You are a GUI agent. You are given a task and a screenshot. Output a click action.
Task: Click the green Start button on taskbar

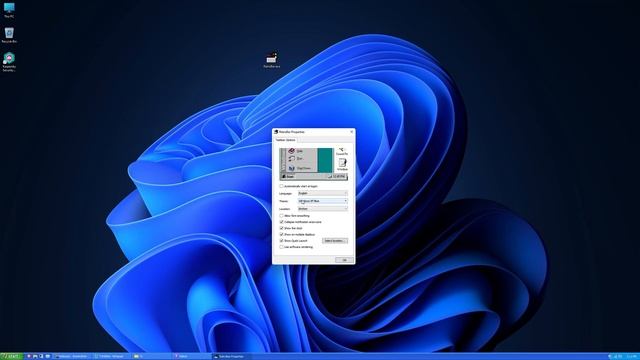pos(11,356)
